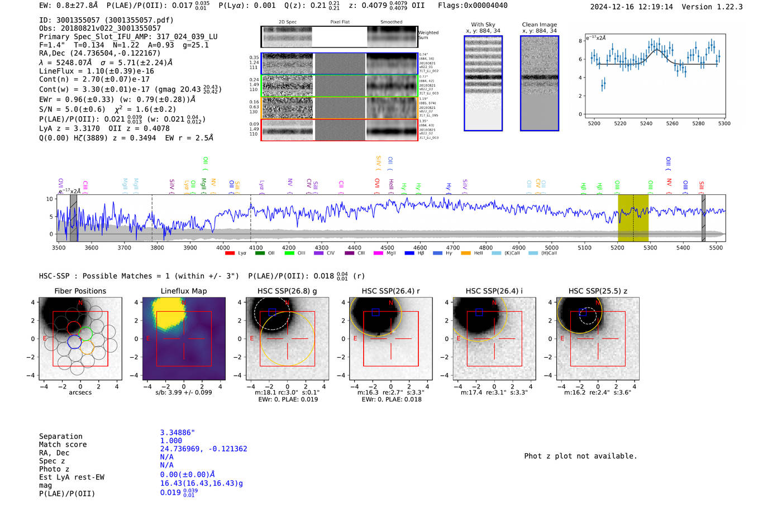Open the Fiber Positions image

[x=80, y=339]
